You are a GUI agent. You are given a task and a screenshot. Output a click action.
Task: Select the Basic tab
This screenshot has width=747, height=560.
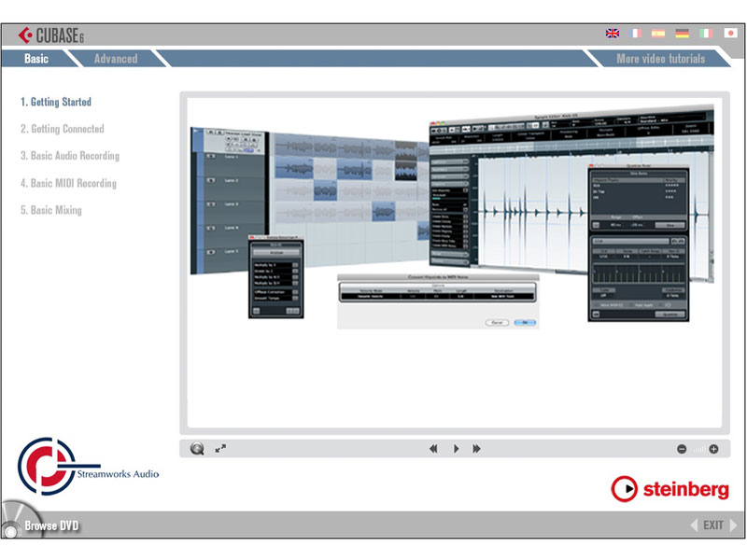click(x=37, y=58)
